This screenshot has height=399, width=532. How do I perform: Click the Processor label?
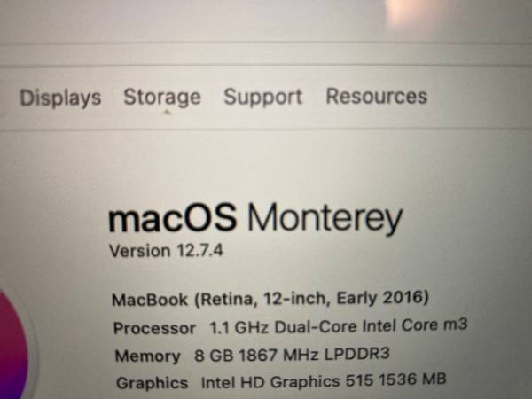pos(154,328)
